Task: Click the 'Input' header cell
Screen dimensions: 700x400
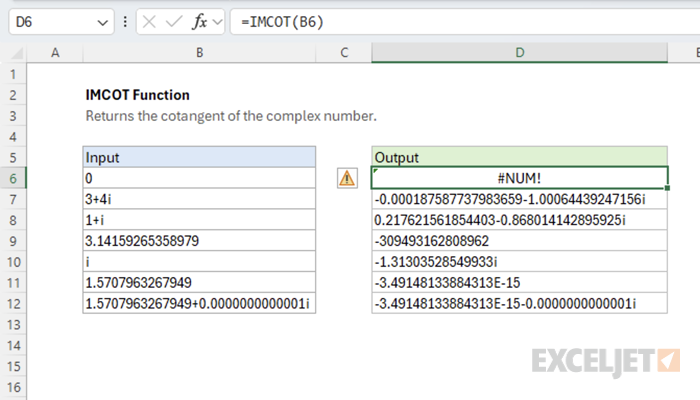Action: (199, 158)
